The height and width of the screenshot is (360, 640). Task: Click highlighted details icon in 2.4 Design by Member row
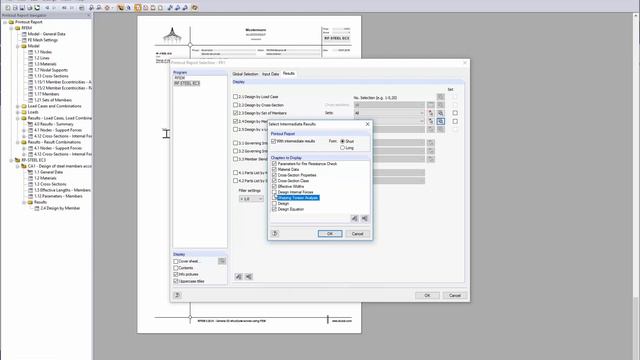point(440,121)
